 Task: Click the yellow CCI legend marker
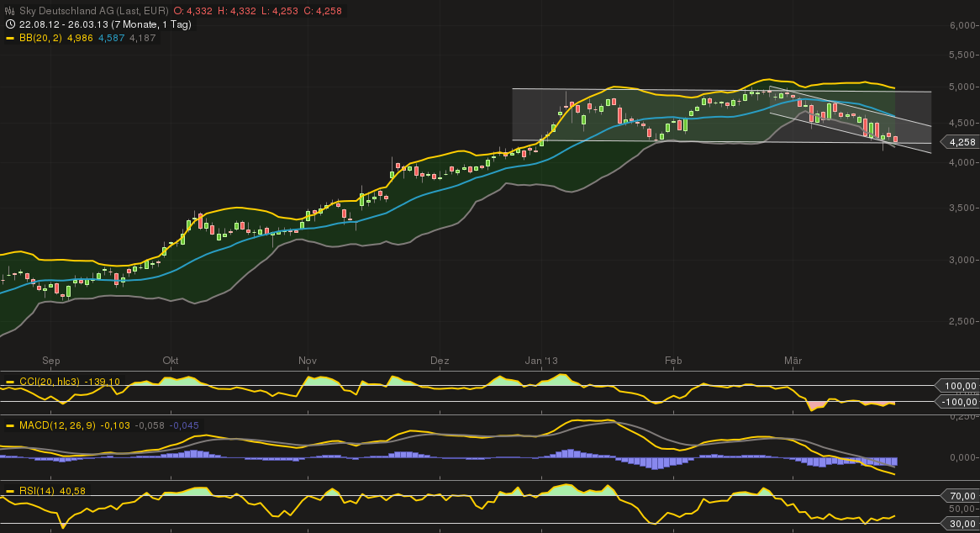tap(10, 382)
